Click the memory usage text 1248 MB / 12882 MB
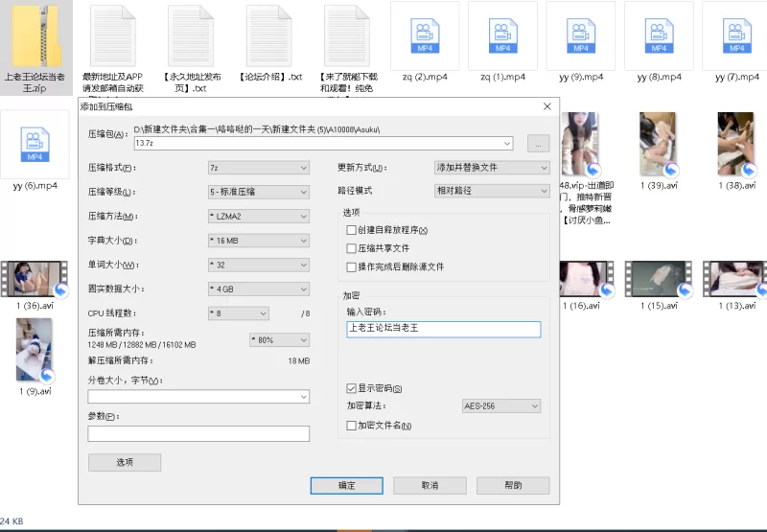Viewport: 767px width, 532px height. [x=141, y=345]
